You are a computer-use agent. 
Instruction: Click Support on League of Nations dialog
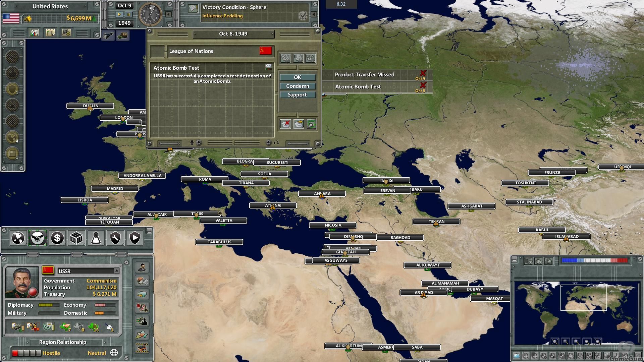297,95
